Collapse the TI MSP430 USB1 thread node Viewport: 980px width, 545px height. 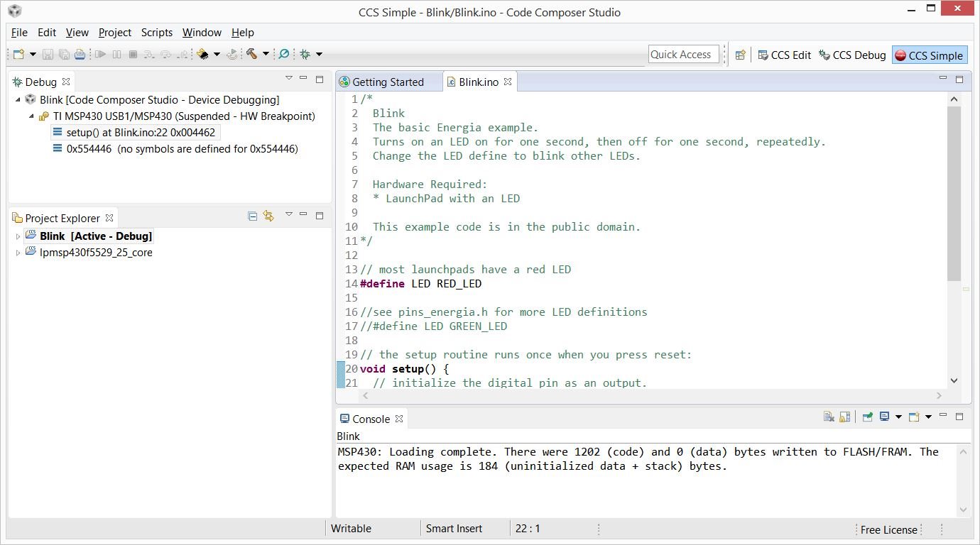point(31,116)
